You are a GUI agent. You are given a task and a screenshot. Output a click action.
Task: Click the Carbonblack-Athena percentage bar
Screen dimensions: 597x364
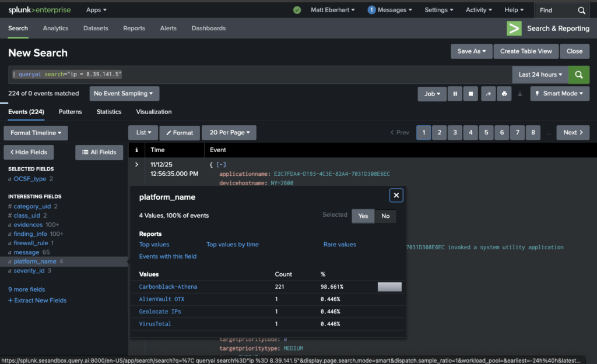(389, 287)
